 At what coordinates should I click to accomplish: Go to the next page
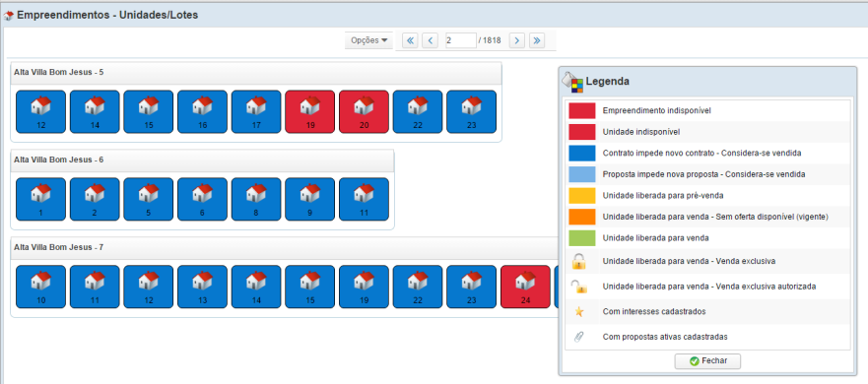(x=517, y=40)
